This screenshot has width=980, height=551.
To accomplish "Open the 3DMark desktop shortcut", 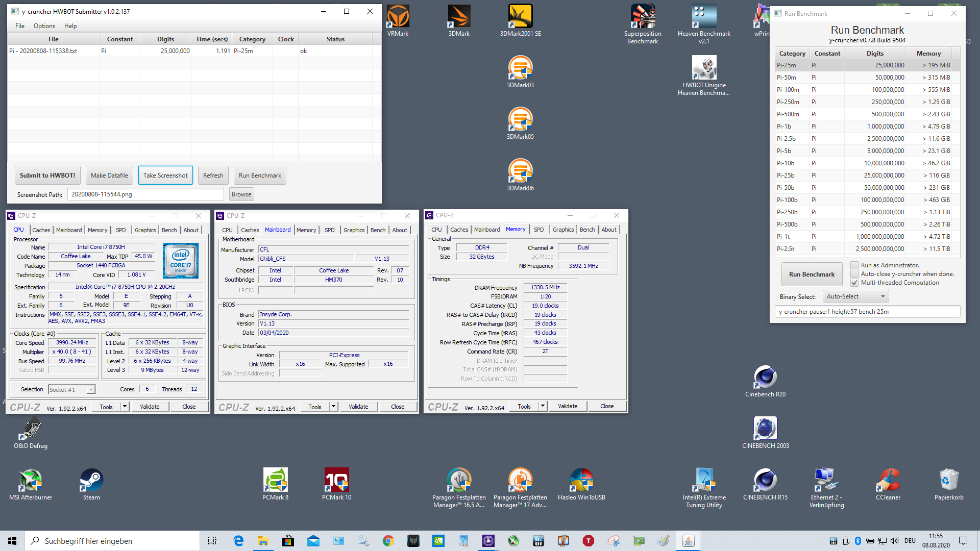I will (x=459, y=20).
